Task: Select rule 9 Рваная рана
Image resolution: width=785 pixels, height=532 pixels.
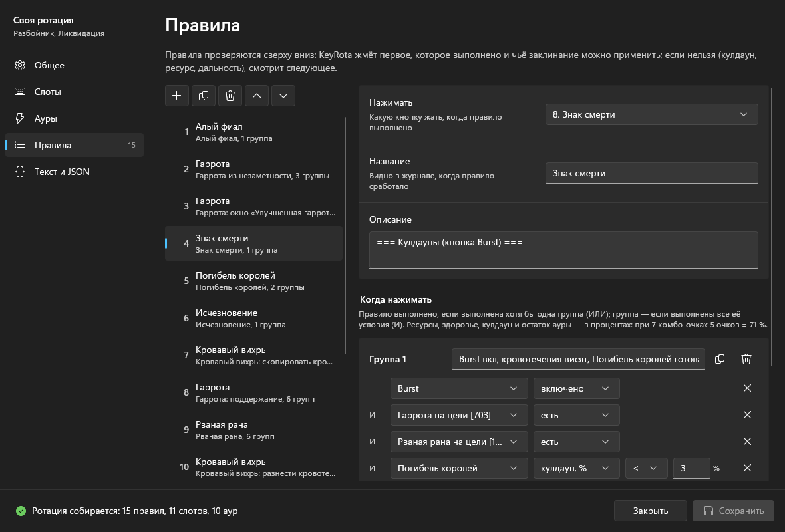Action: 254,430
